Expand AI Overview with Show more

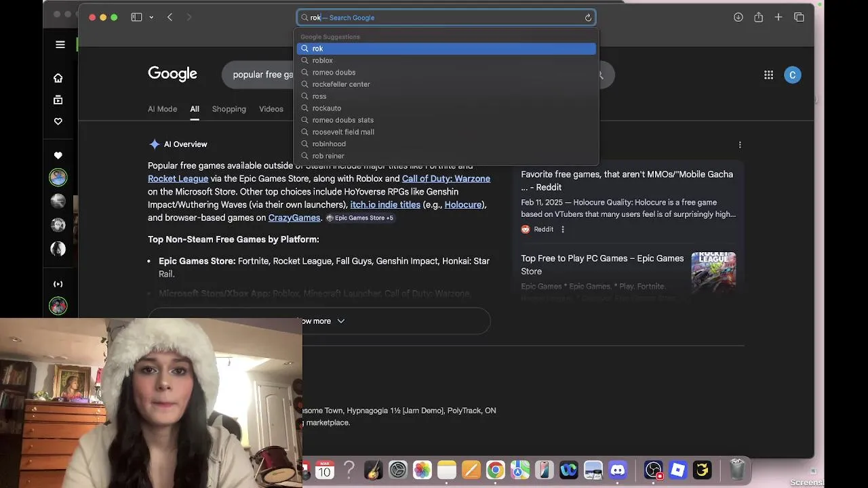[319, 321]
